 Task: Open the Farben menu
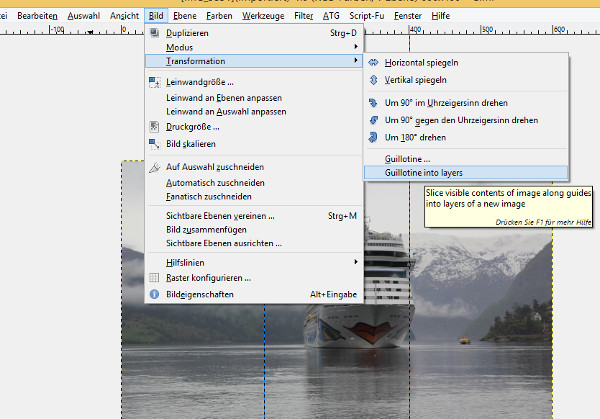219,16
